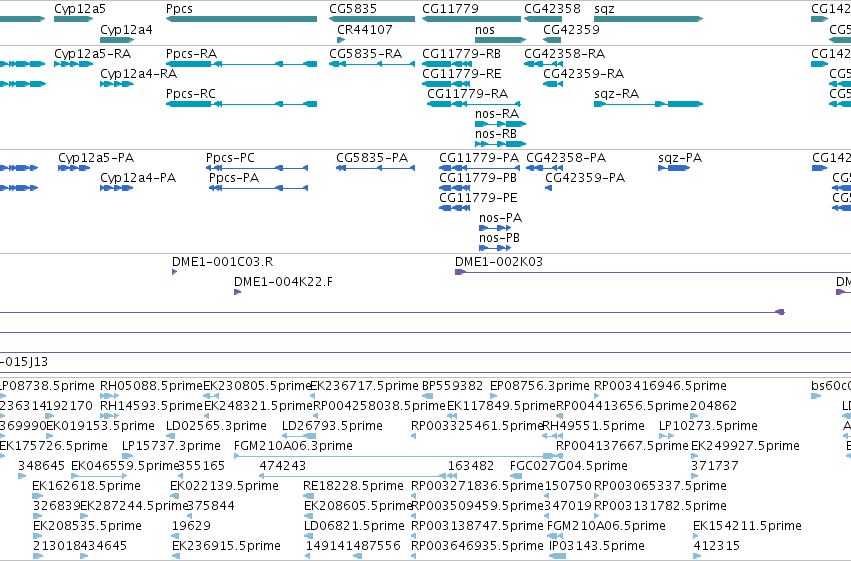Click the CG42358 gene label
The width and height of the screenshot is (851, 561).
tap(552, 9)
